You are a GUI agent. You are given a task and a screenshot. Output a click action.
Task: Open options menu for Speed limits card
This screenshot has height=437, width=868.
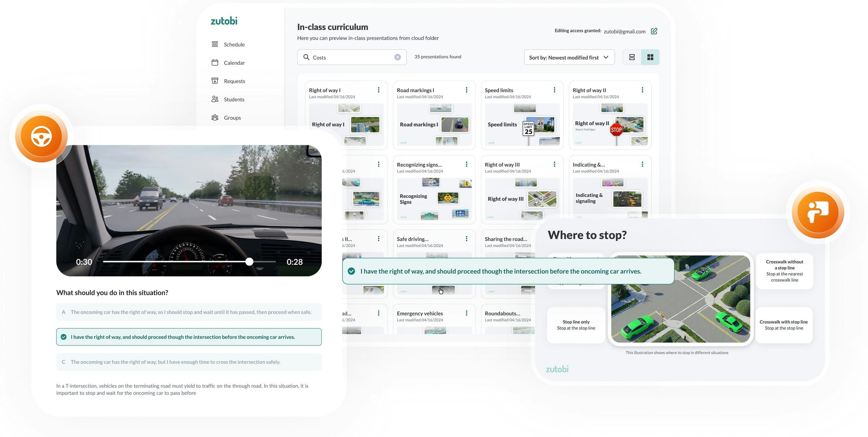[x=554, y=90]
